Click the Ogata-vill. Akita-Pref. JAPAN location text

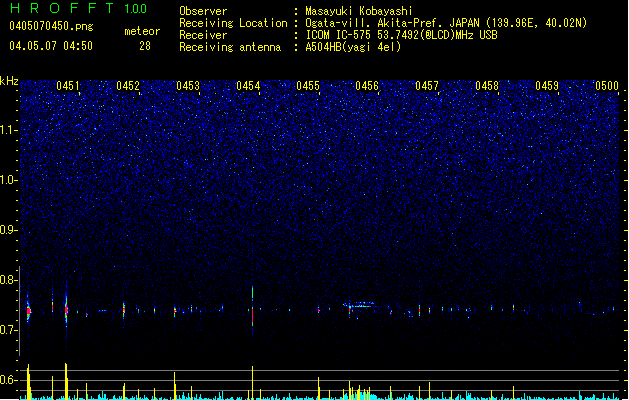tap(446, 23)
